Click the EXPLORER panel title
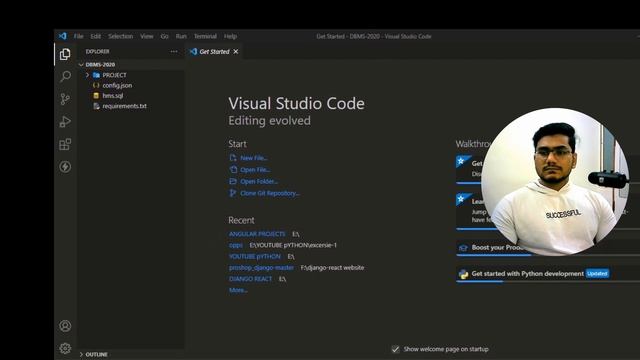Image resolution: width=640 pixels, height=360 pixels. [97, 51]
